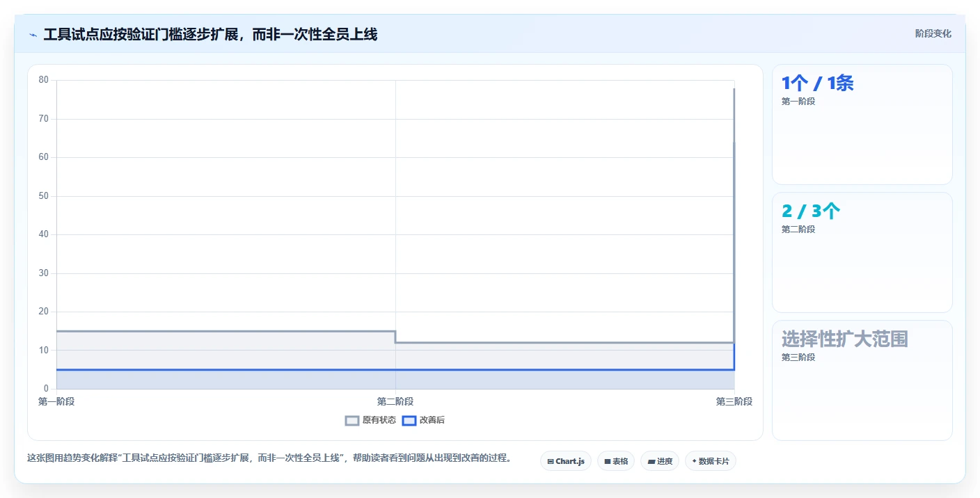Click the chart description caption text

tap(269, 458)
